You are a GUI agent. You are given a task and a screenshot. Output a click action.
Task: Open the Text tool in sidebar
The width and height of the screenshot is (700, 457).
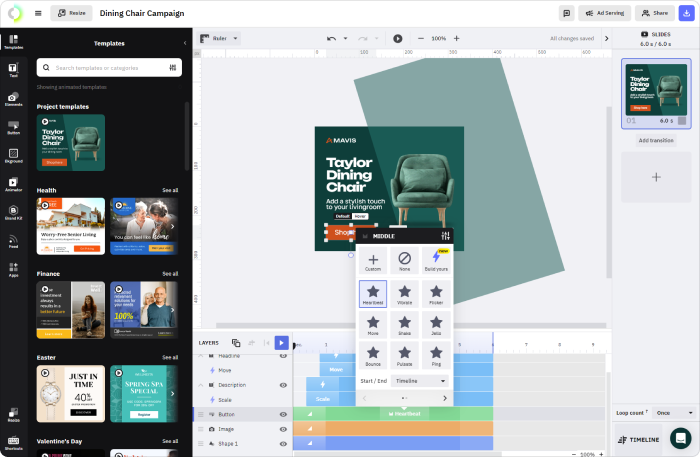coord(13,70)
